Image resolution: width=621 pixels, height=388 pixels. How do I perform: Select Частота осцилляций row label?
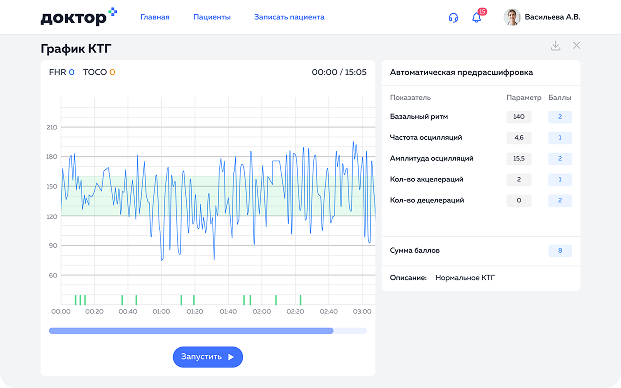(x=426, y=137)
